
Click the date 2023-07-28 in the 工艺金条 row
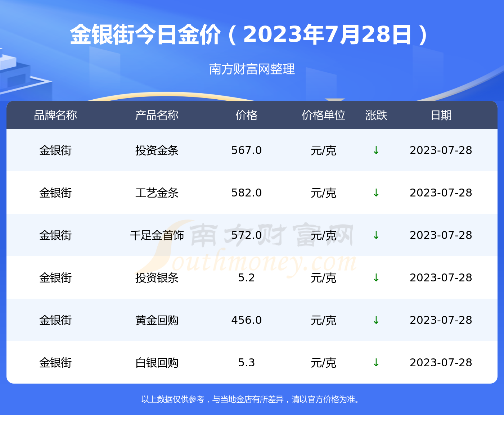click(x=441, y=193)
